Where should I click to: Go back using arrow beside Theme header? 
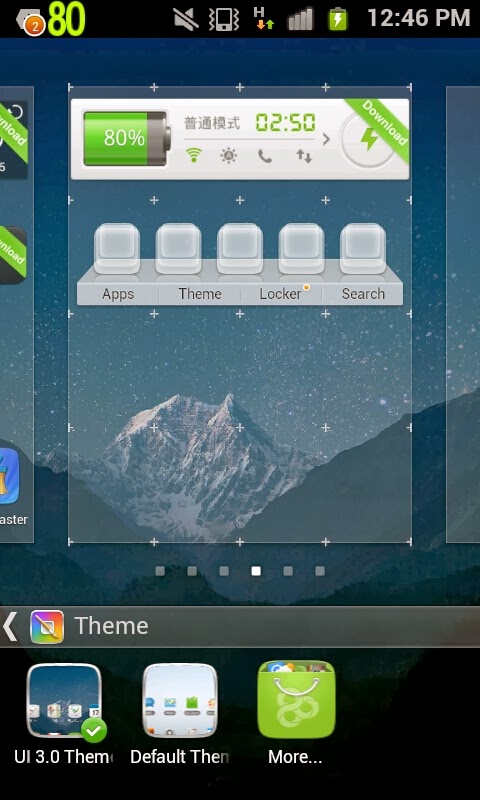(10, 626)
